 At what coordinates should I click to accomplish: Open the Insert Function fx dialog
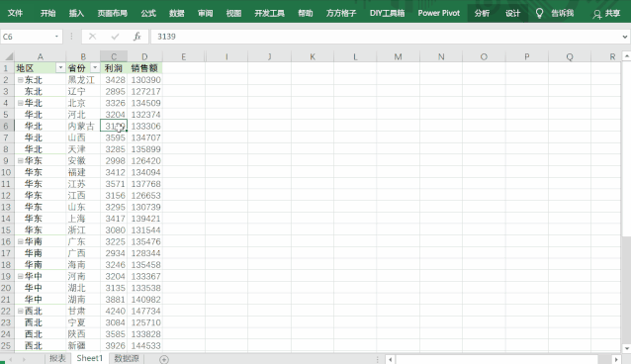(137, 37)
